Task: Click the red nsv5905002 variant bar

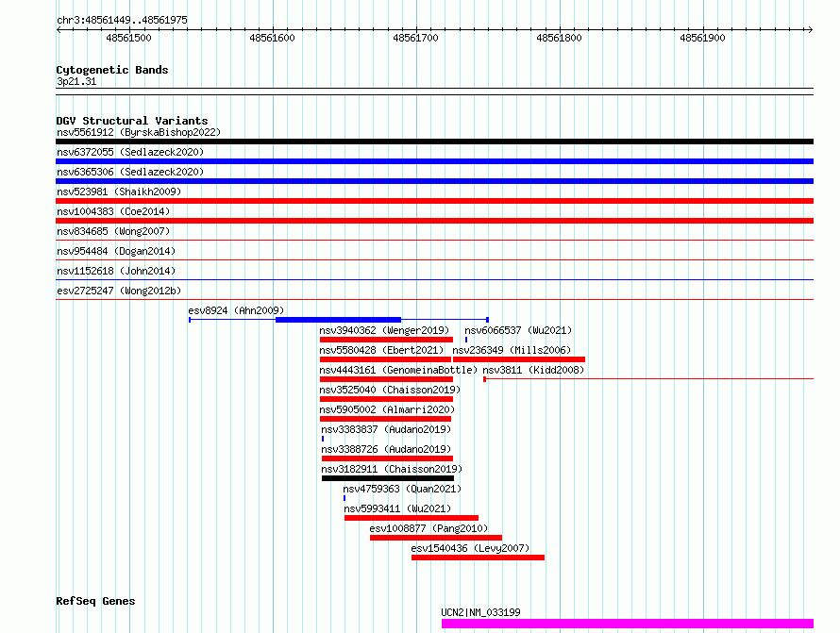Action: point(385,419)
